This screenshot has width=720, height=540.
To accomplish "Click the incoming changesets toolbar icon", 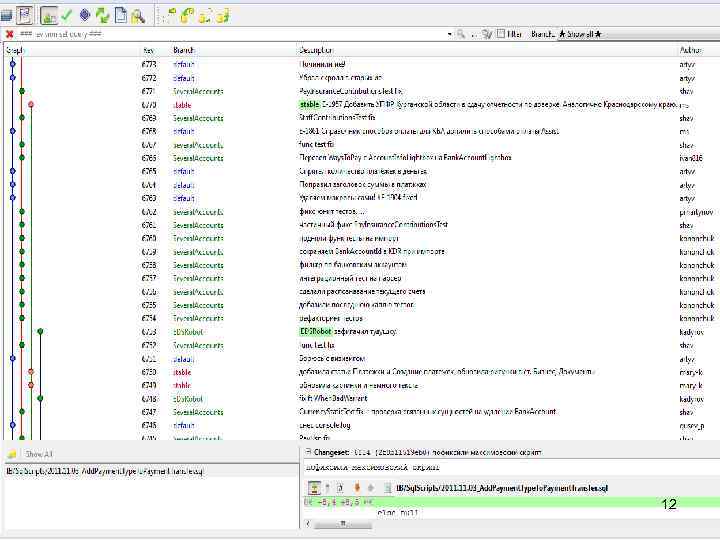I will [169, 16].
